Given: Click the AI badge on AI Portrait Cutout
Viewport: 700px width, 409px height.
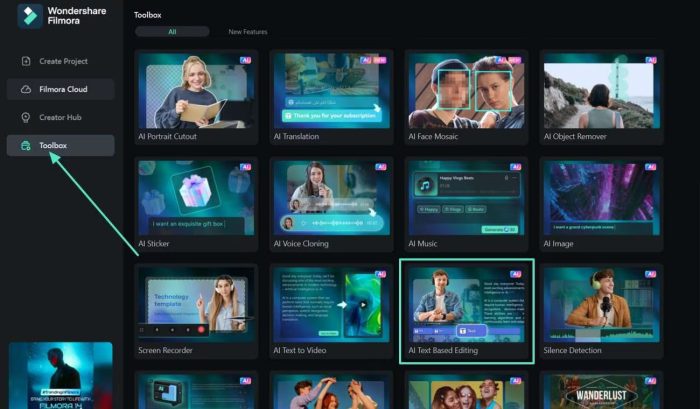Looking at the screenshot, I should [246, 60].
